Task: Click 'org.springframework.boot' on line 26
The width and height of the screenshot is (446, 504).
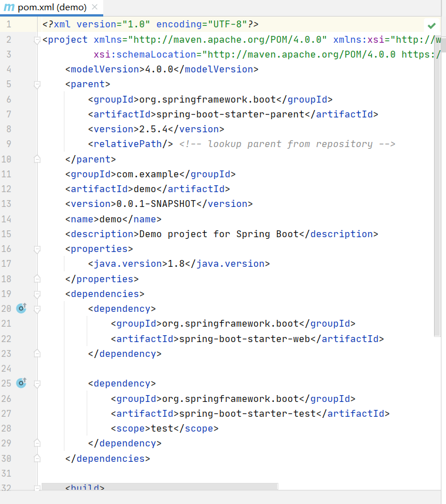Action: pyautogui.click(x=230, y=399)
